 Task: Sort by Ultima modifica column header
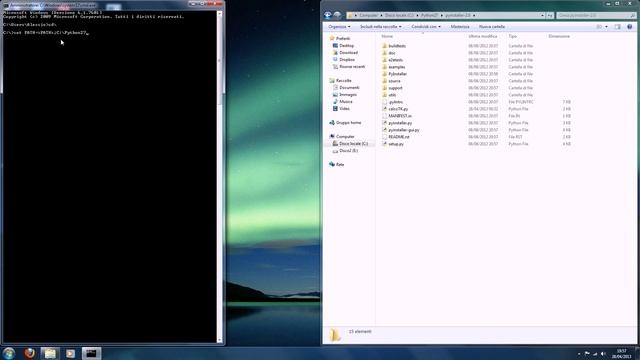tap(483, 36)
